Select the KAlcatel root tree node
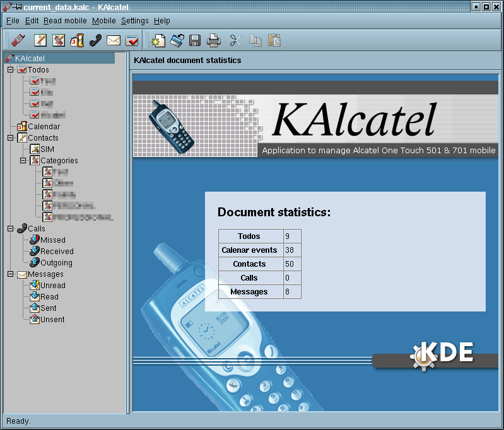Viewport: 504px width, 430px height. [59, 58]
